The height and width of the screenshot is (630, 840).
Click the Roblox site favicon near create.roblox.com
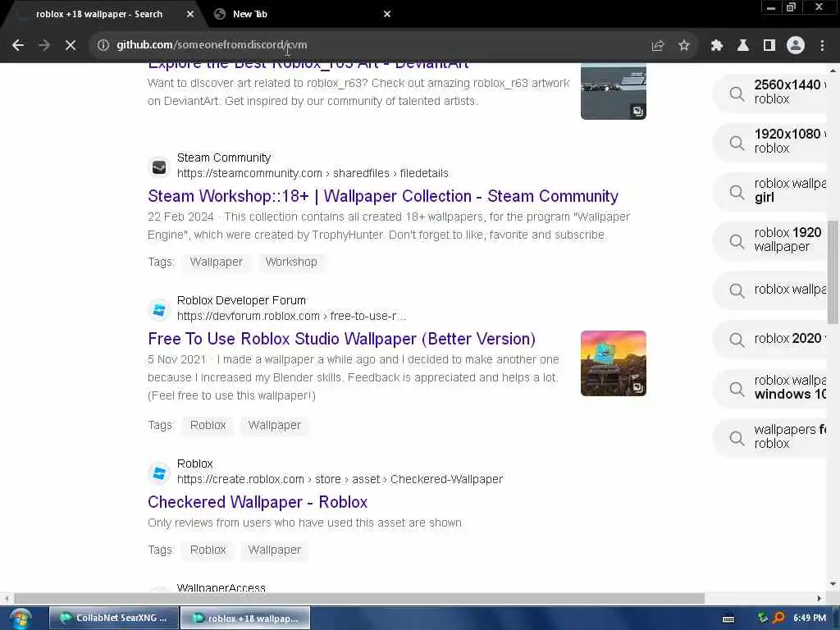coord(159,473)
